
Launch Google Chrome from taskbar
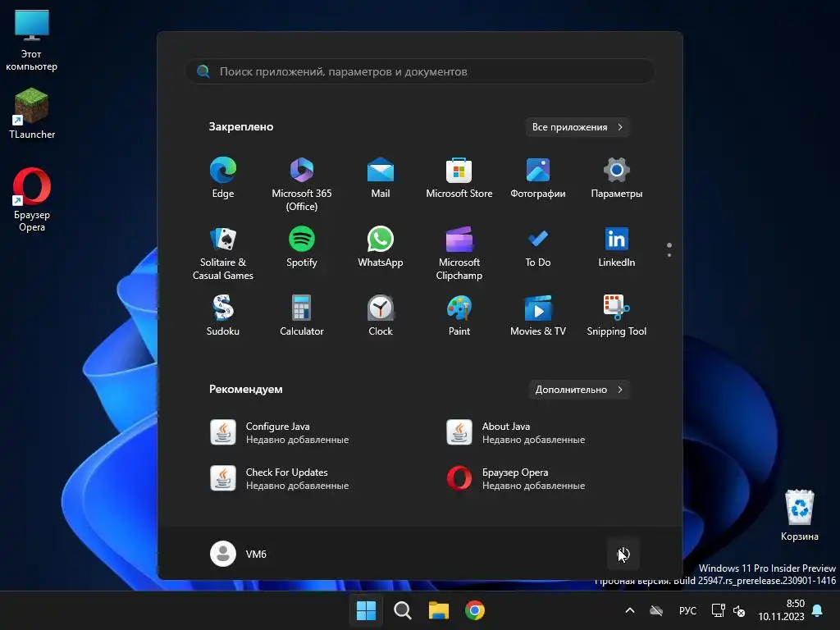tap(475, 610)
